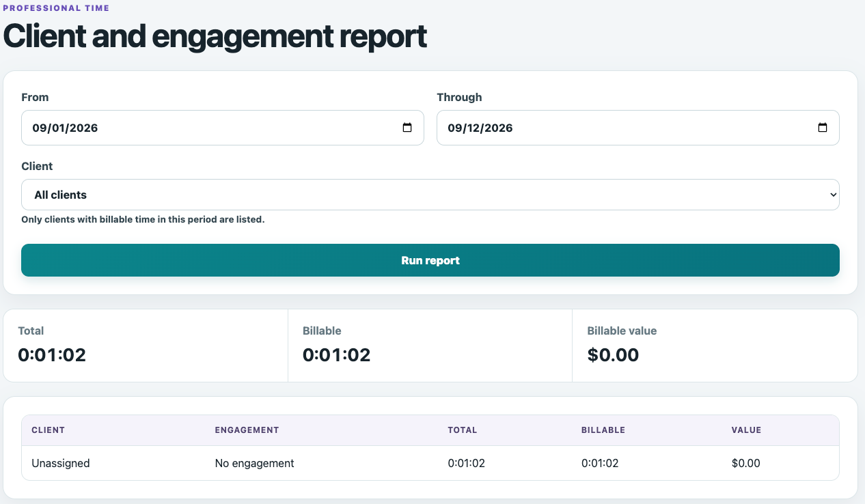Screen dimensions: 865x504
Task: Click the Run report button
Action: click(430, 260)
